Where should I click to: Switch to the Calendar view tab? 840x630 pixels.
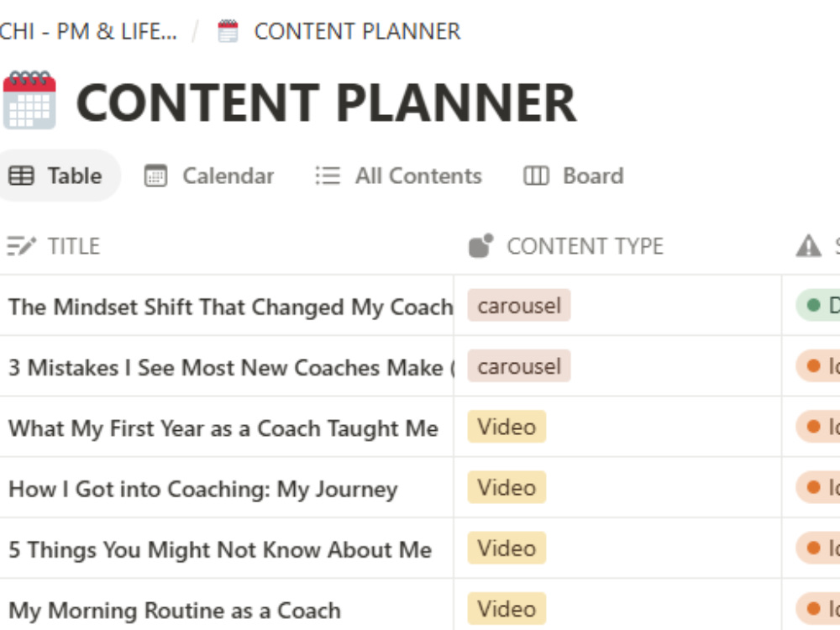point(209,176)
